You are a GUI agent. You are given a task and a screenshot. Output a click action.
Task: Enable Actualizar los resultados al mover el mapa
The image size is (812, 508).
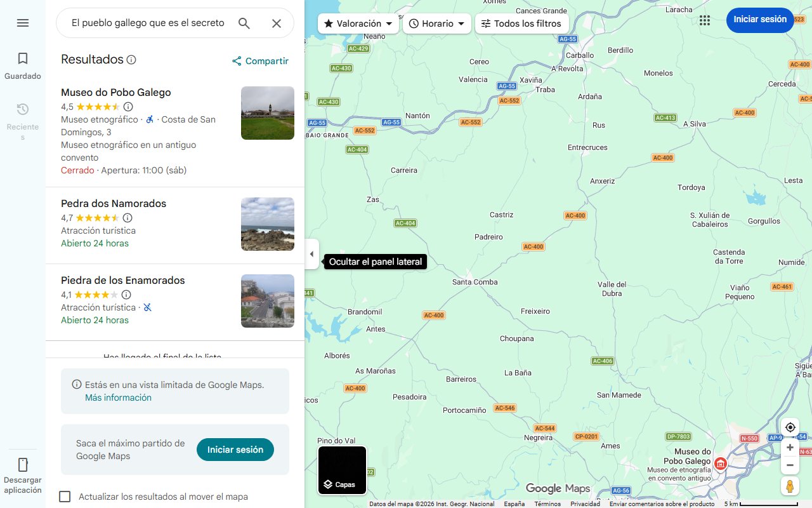(x=65, y=497)
